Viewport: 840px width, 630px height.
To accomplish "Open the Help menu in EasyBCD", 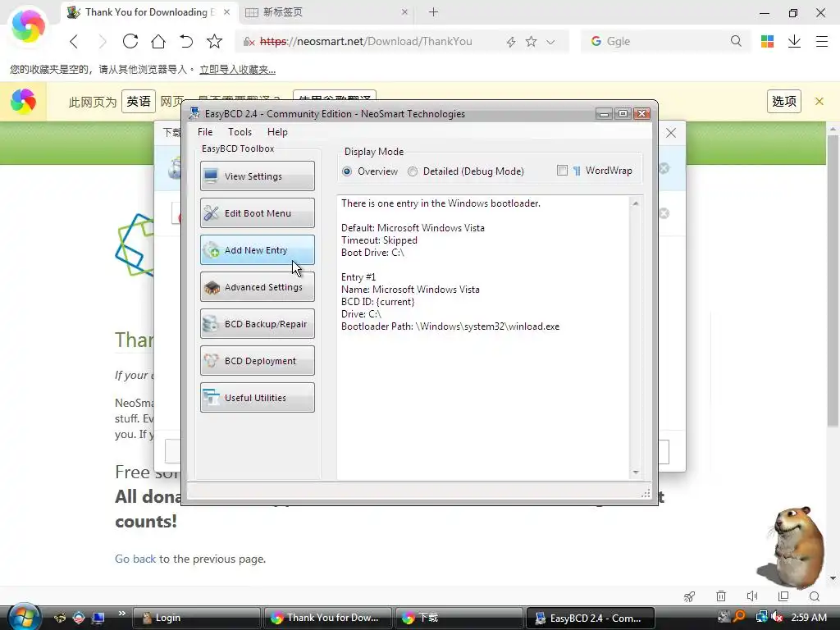I will pyautogui.click(x=277, y=132).
